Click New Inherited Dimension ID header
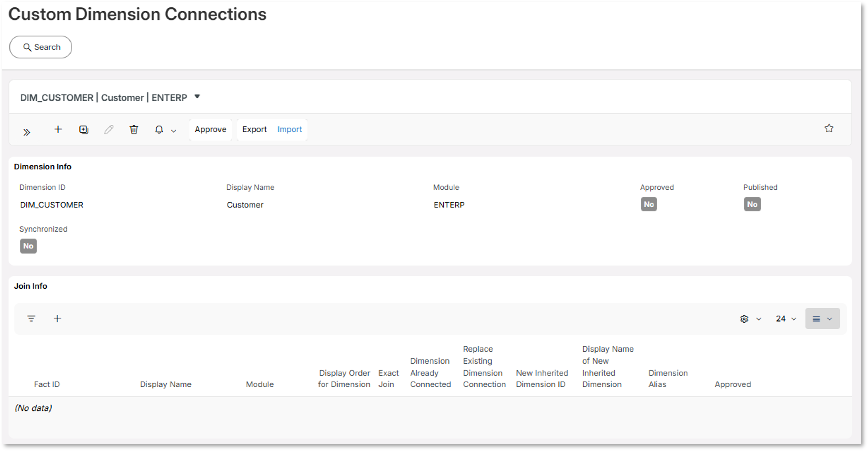This screenshot has width=868, height=451. (542, 379)
